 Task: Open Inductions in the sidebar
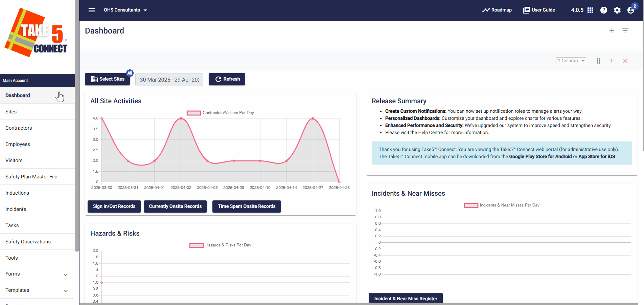[x=37, y=193]
